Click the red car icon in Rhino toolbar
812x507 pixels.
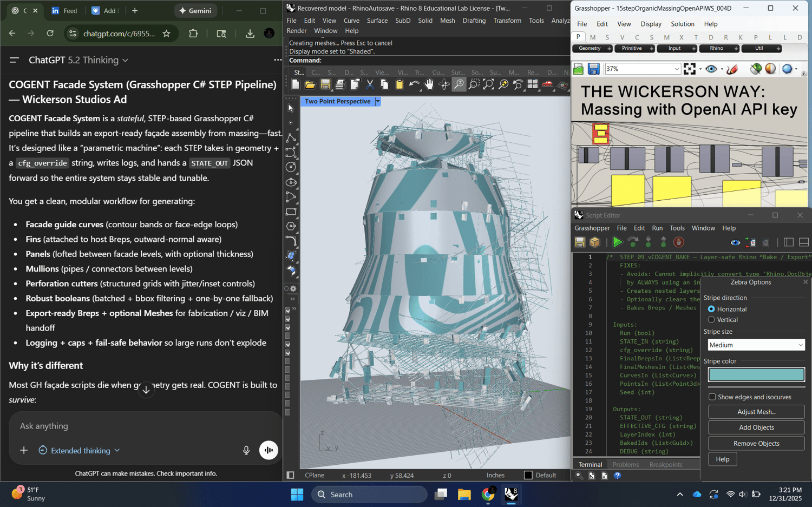(548, 84)
